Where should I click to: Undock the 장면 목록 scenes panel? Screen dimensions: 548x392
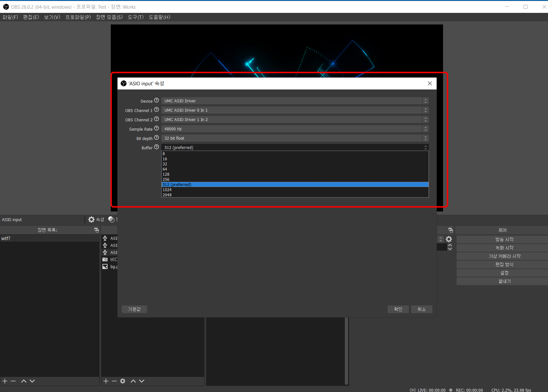[x=96, y=230]
